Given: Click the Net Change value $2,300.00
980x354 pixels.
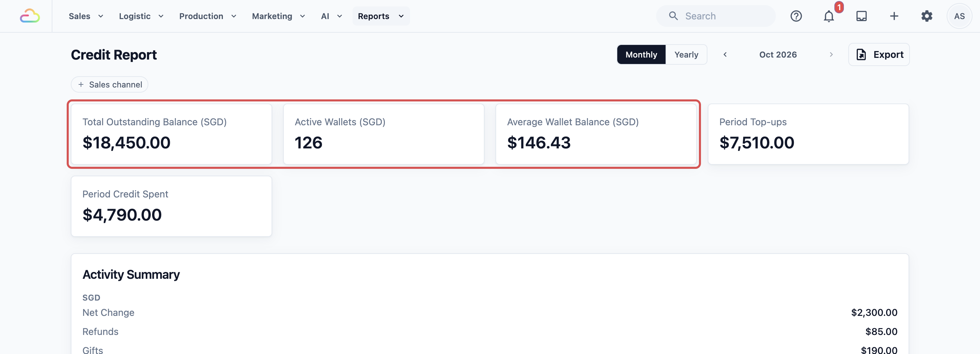Looking at the screenshot, I should click(874, 312).
